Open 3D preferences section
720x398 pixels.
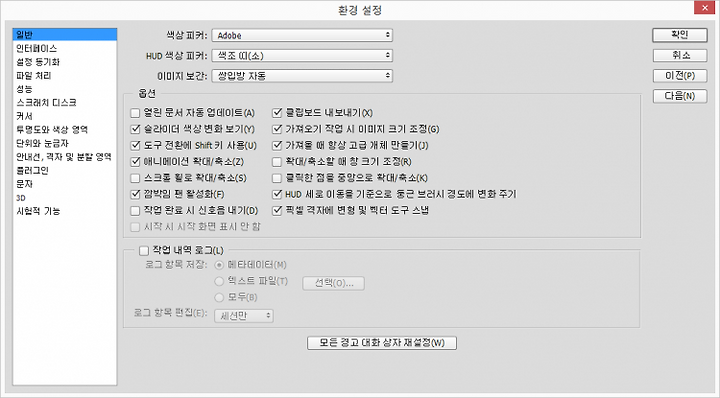pyautogui.click(x=21, y=198)
